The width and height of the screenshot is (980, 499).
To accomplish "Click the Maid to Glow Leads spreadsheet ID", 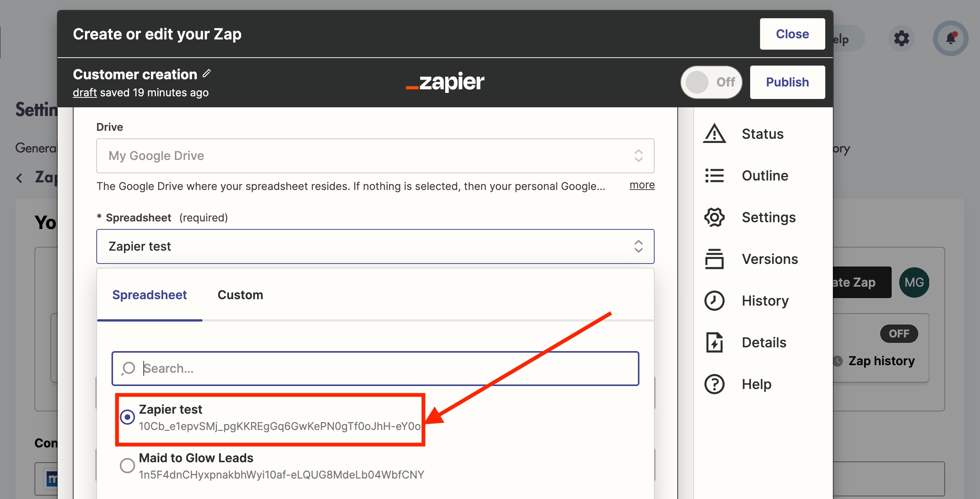I will point(281,475).
